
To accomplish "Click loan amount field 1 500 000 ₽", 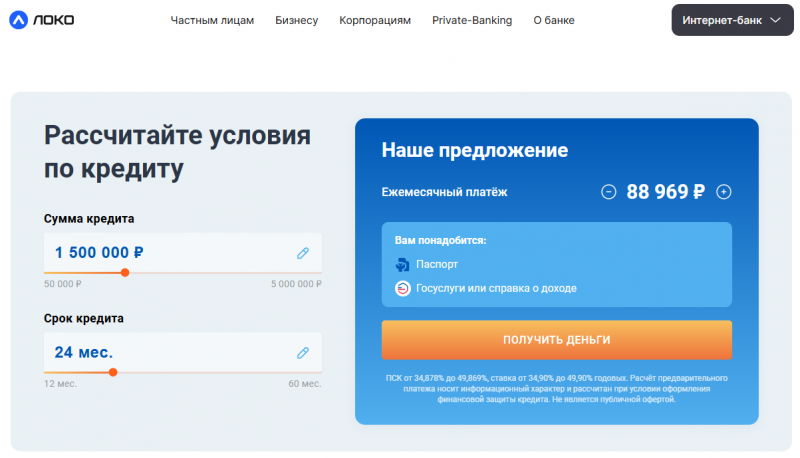I will (183, 252).
